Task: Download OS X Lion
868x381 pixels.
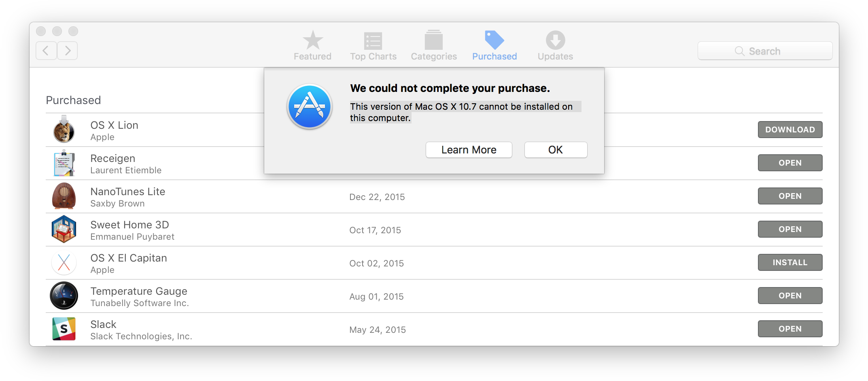Action: click(790, 130)
